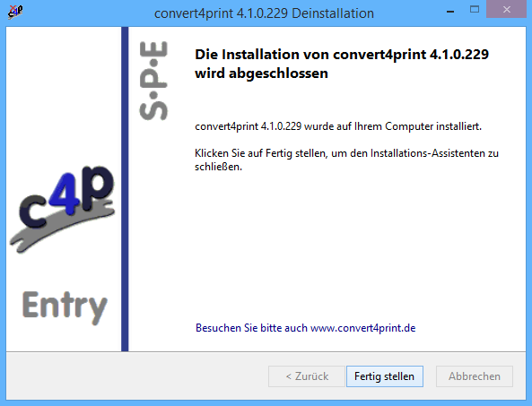
Task: Click the text 'wurde auf Ihrem Computer installiert'
Action: 393,126
